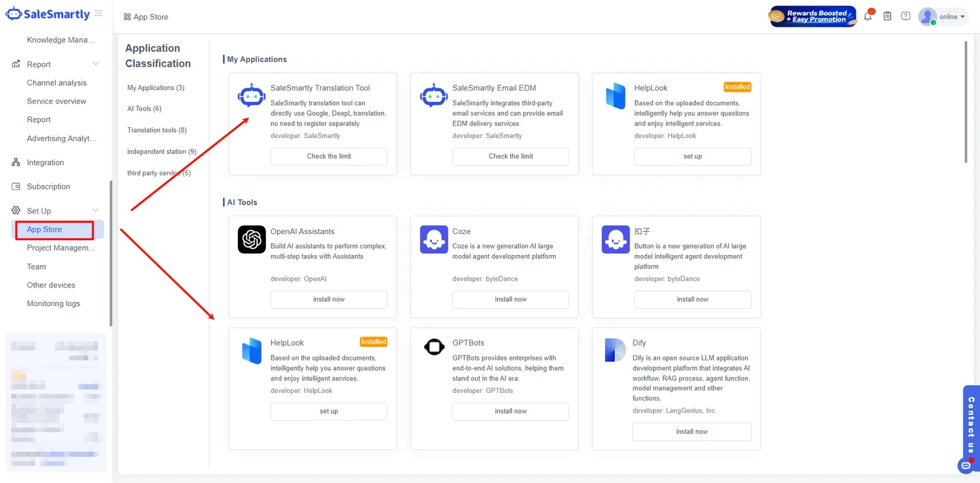Click the sidebar scrollbar
980x483 pixels.
(x=111, y=253)
